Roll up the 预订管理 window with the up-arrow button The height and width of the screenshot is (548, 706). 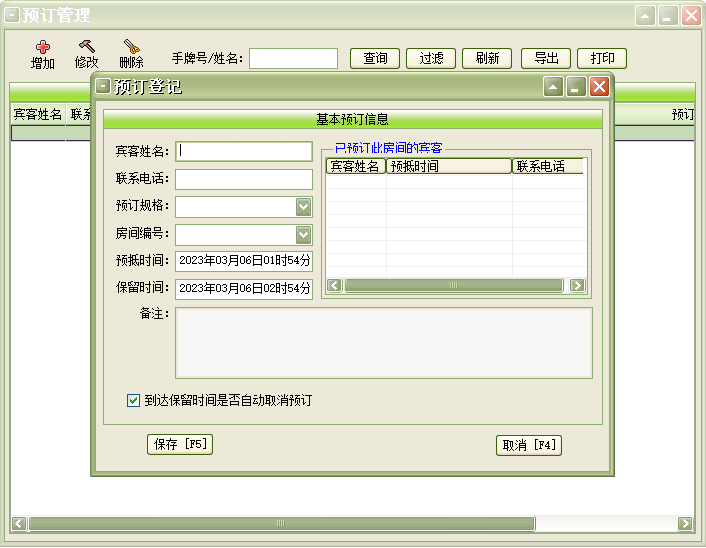(x=645, y=16)
